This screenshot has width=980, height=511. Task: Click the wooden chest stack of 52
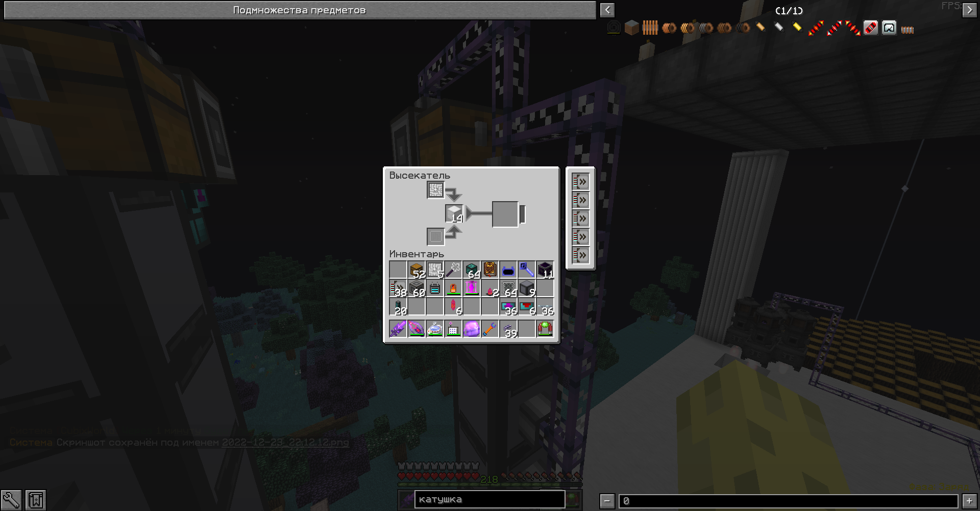coord(416,270)
